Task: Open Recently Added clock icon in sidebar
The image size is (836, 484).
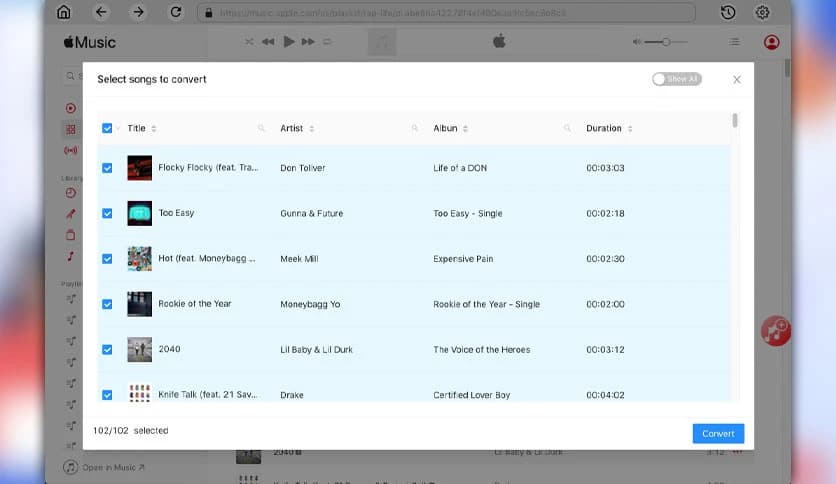Action: coord(70,193)
